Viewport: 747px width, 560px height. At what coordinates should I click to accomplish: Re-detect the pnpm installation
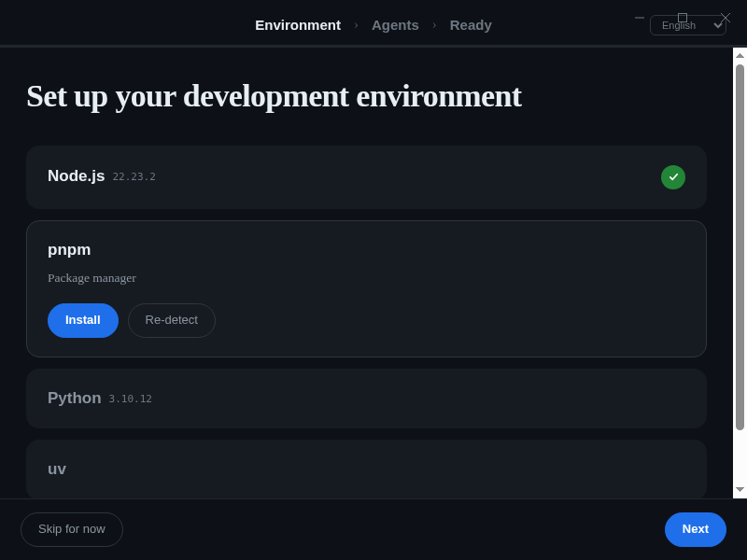tap(172, 320)
